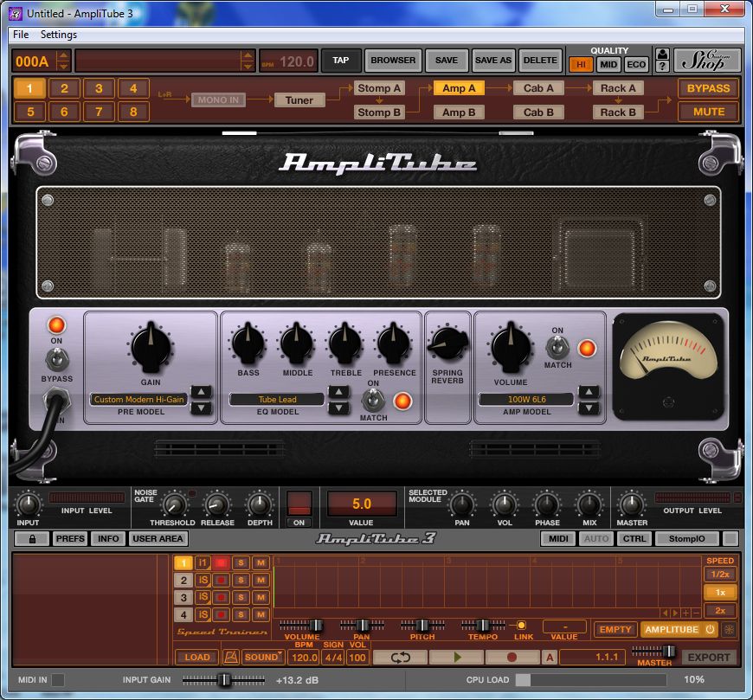753x700 pixels.
Task: Select the Stomp A module
Action: pos(379,88)
